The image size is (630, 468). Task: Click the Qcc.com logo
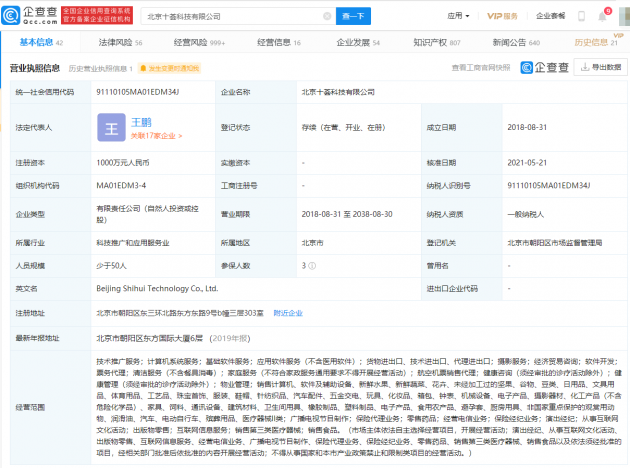click(x=30, y=15)
